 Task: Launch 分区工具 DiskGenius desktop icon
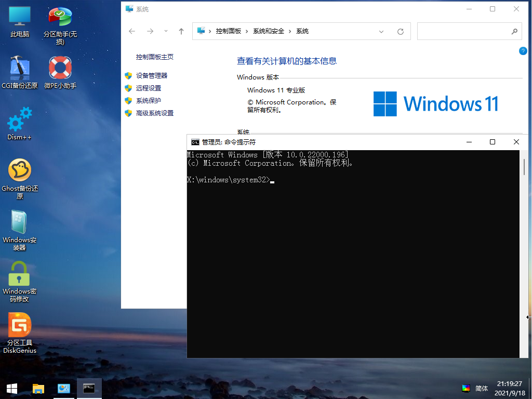point(20,333)
